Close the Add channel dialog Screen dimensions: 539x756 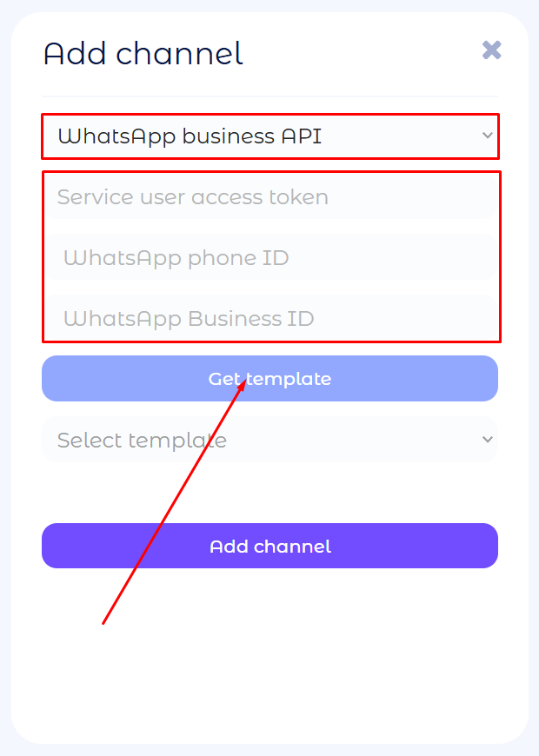tap(491, 50)
